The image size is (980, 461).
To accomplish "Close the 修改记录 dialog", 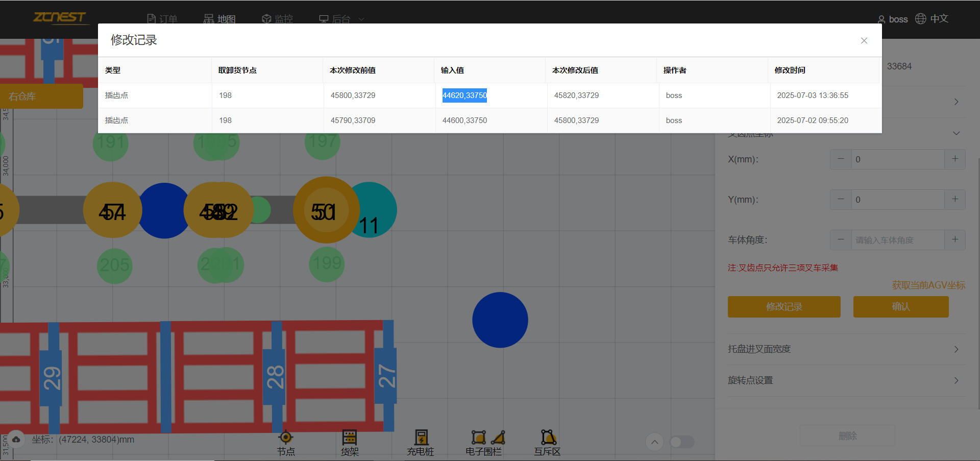I will click(x=864, y=41).
